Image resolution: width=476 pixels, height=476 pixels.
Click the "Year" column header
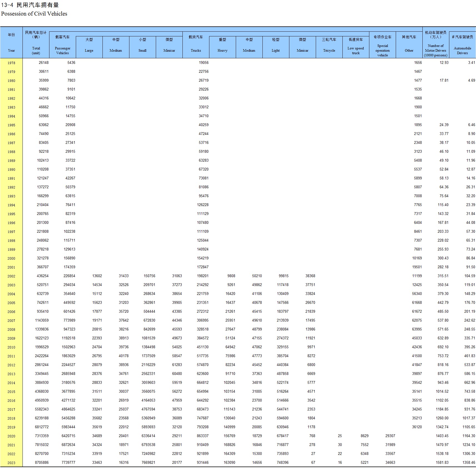11,43
